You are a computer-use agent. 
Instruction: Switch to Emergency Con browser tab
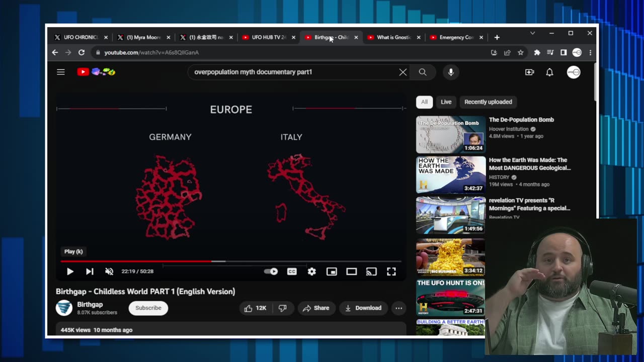(456, 37)
